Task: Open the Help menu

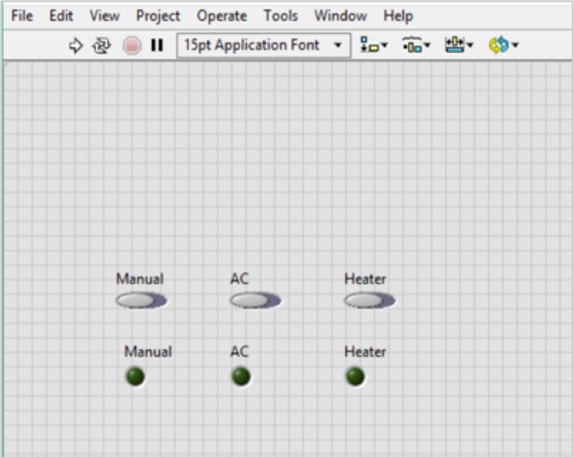Action: tap(398, 16)
